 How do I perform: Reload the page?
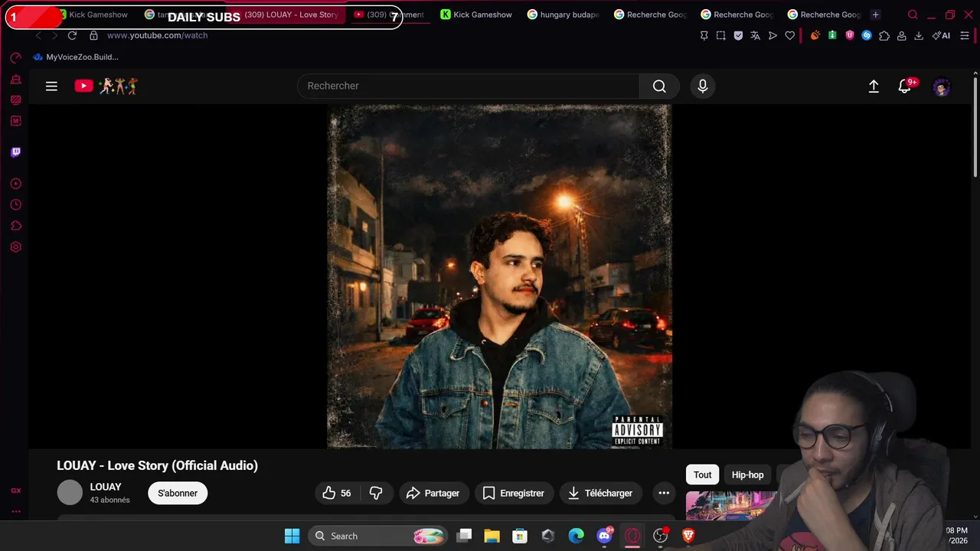pyautogui.click(x=72, y=35)
